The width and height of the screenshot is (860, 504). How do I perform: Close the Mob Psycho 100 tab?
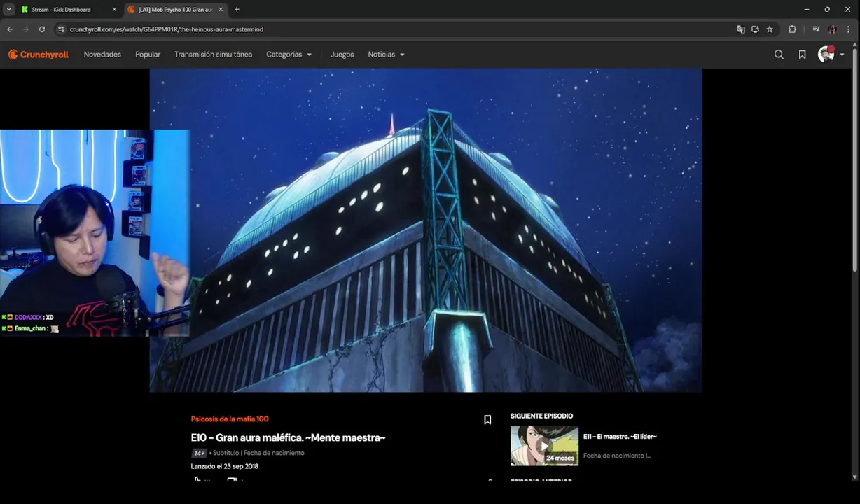pos(221,10)
